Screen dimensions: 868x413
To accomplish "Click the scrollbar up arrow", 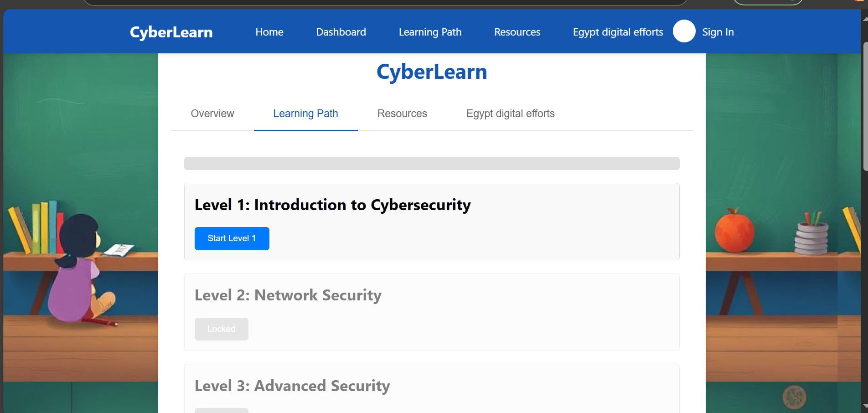I will (x=865, y=19).
